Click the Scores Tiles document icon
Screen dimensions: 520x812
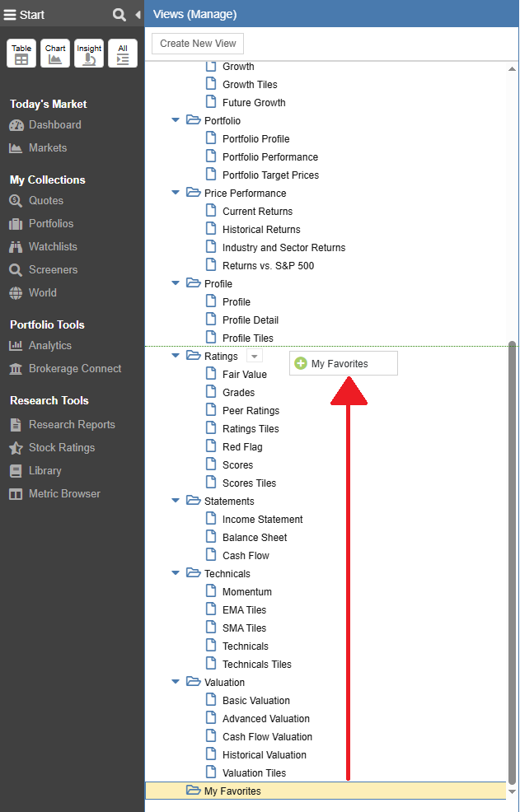211,482
